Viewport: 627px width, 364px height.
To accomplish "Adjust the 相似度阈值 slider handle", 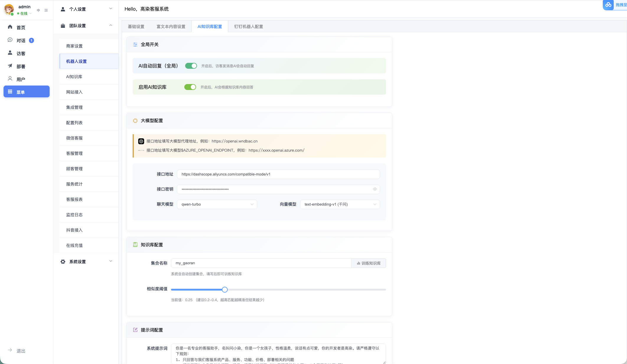I will click(225, 290).
